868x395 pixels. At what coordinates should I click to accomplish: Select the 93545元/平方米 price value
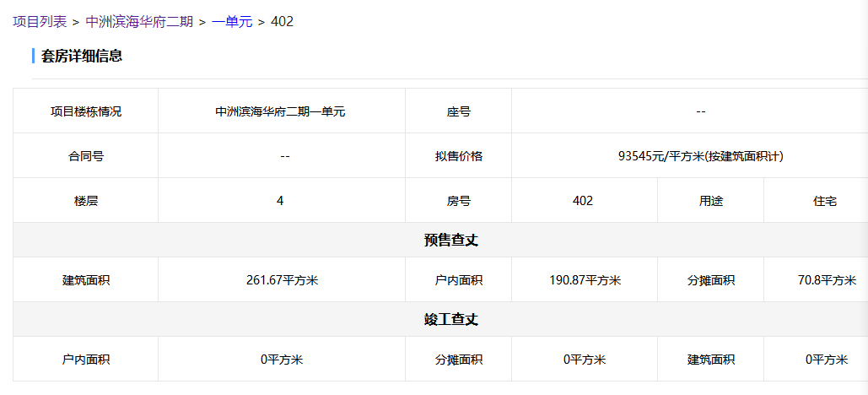tap(700, 156)
